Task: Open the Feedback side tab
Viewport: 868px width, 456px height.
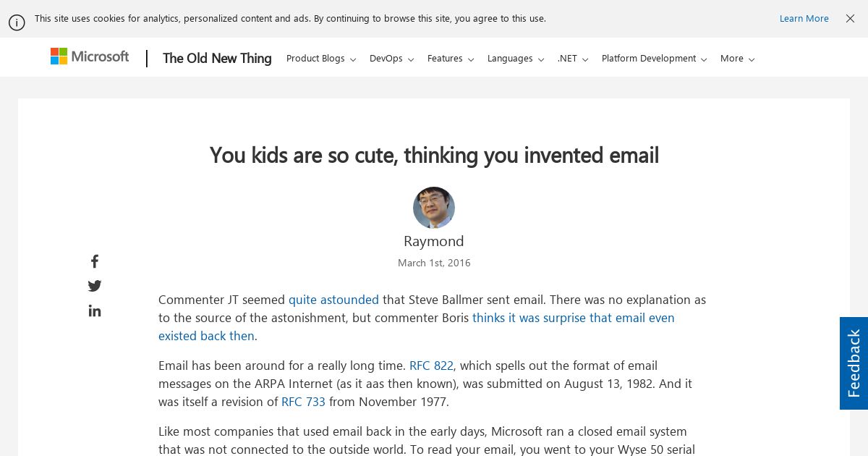Action: click(854, 363)
